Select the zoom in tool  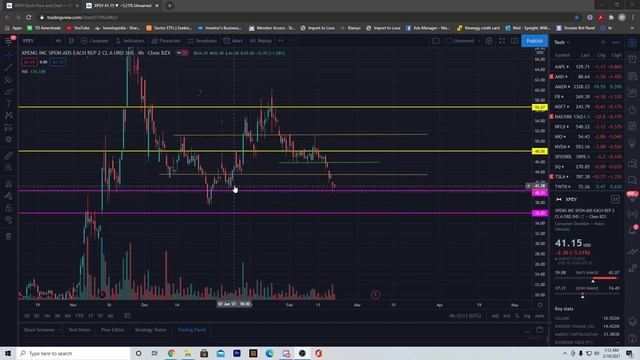coord(8,168)
